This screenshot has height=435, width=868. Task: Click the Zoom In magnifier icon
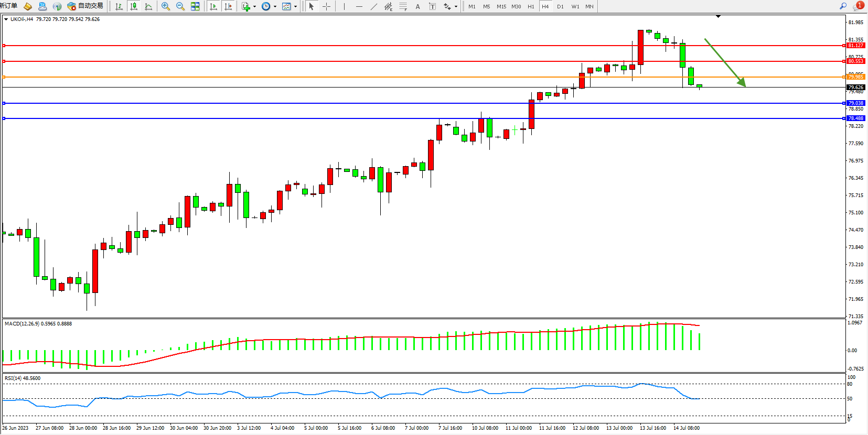pyautogui.click(x=166, y=6)
